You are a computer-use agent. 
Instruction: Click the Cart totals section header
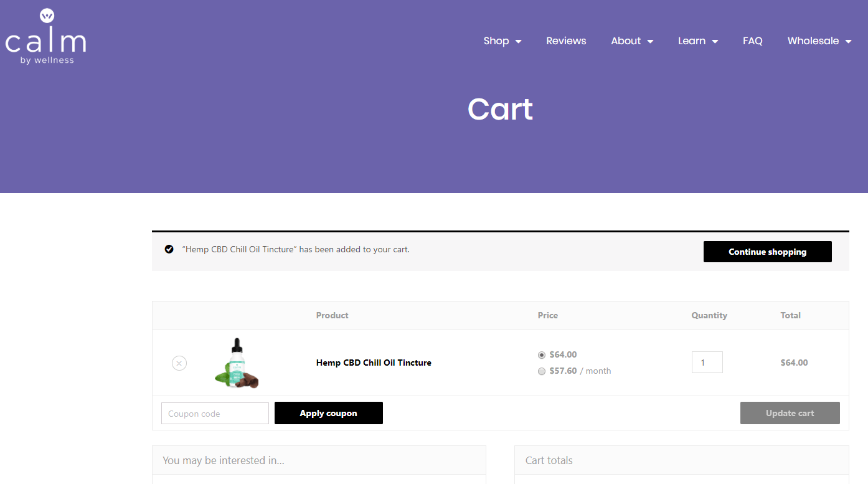549,460
